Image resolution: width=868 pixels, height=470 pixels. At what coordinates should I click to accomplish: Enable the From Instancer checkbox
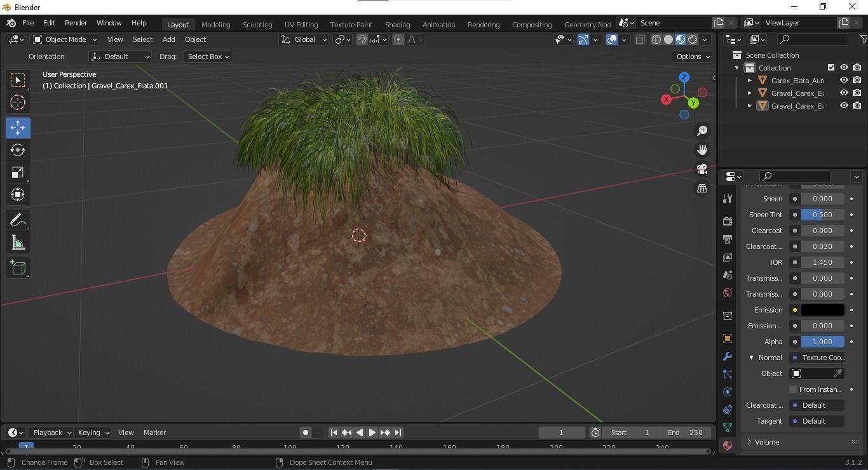[x=793, y=389]
